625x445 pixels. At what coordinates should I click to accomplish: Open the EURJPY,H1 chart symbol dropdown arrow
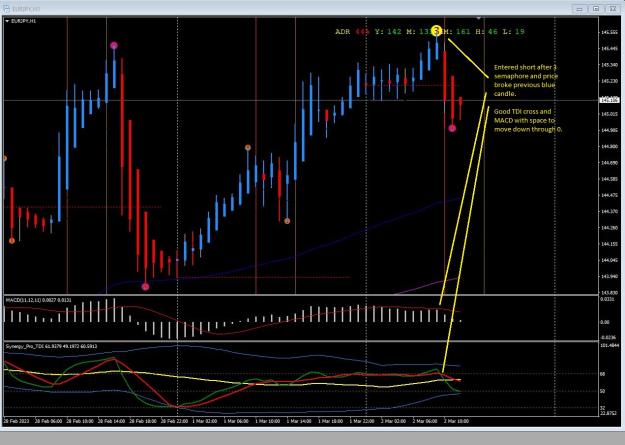pyautogui.click(x=7, y=21)
